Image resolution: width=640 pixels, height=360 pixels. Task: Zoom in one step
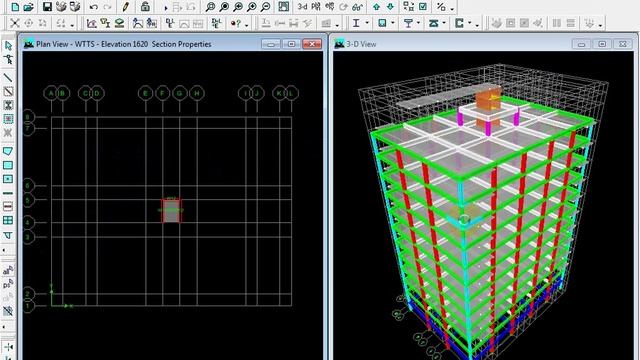coord(251,7)
